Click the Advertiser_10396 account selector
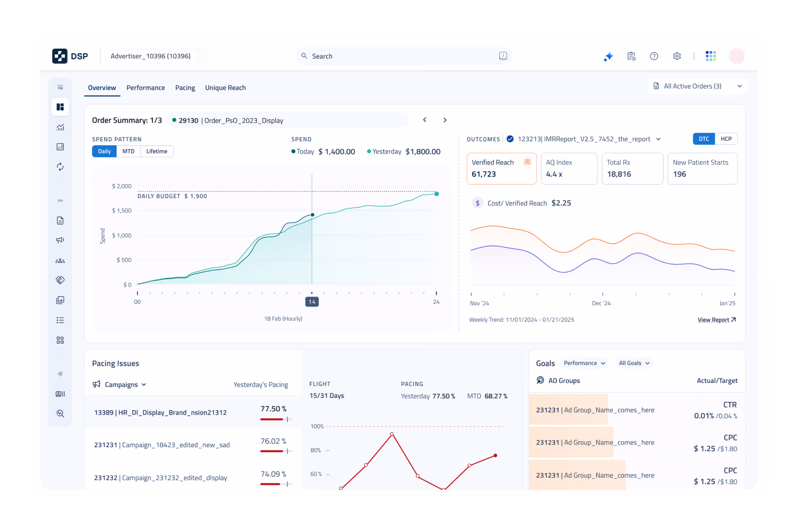 click(151, 56)
